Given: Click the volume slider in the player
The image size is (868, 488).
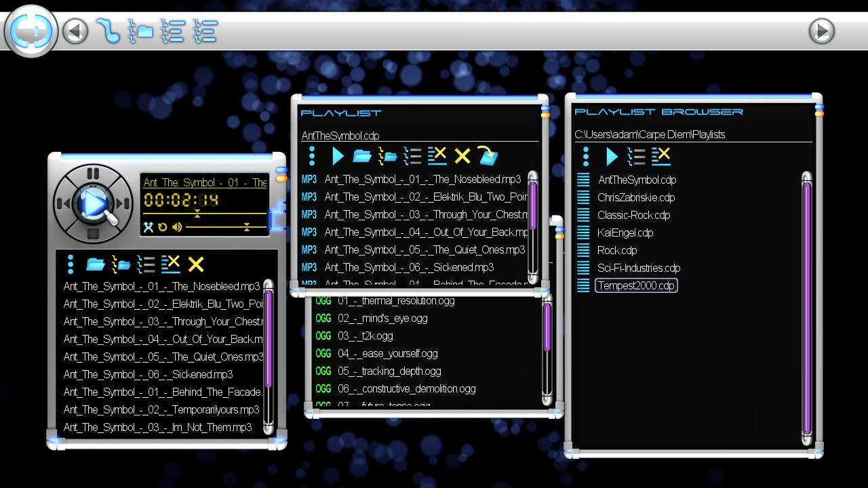Looking at the screenshot, I should tap(226, 227).
